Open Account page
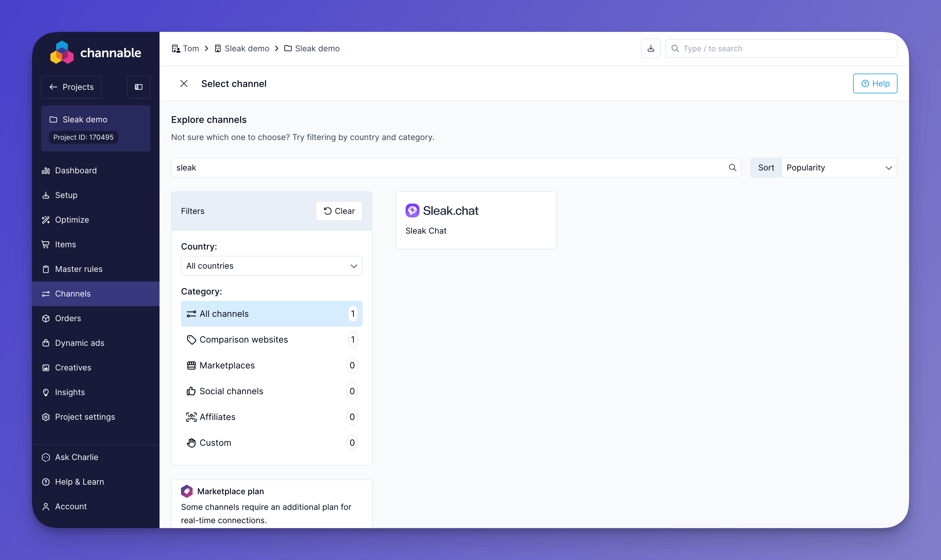 tap(95, 506)
